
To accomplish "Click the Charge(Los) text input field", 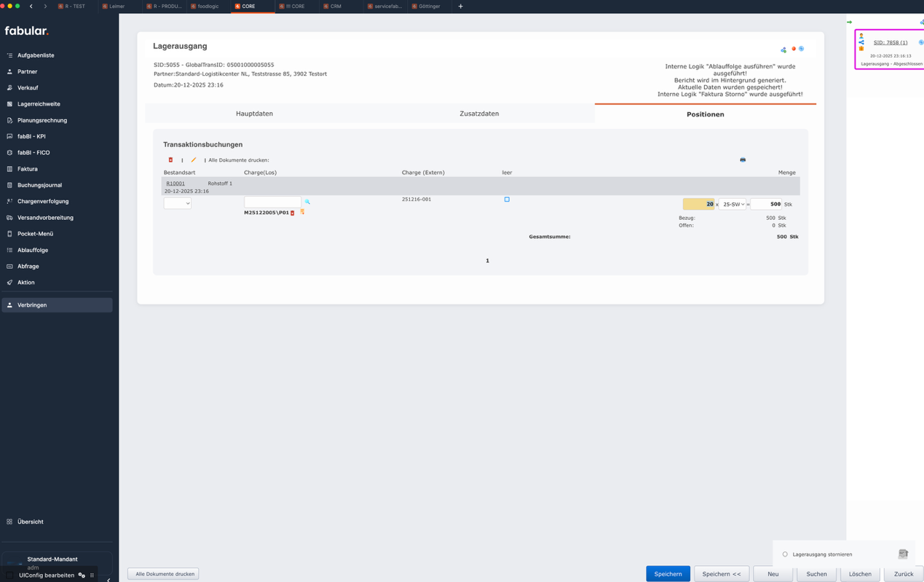I will 272,202.
